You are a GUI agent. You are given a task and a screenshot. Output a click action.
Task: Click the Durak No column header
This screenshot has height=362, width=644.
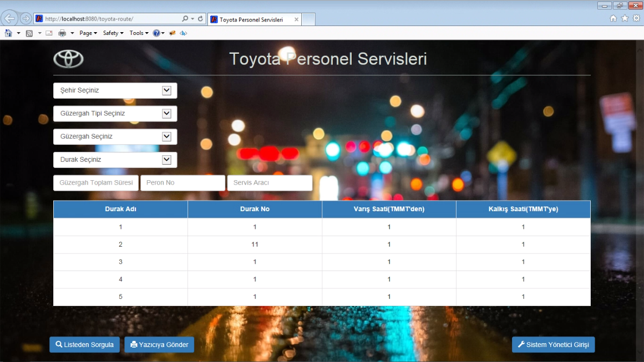click(255, 209)
